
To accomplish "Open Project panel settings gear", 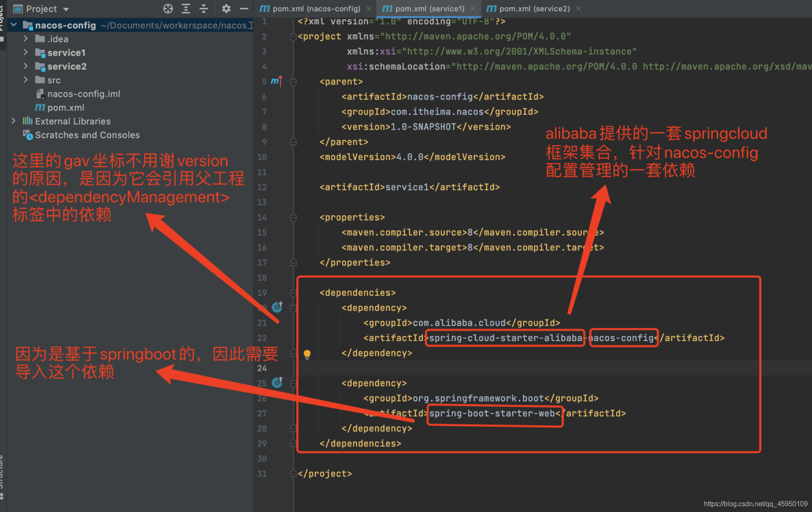I will 226,9.
